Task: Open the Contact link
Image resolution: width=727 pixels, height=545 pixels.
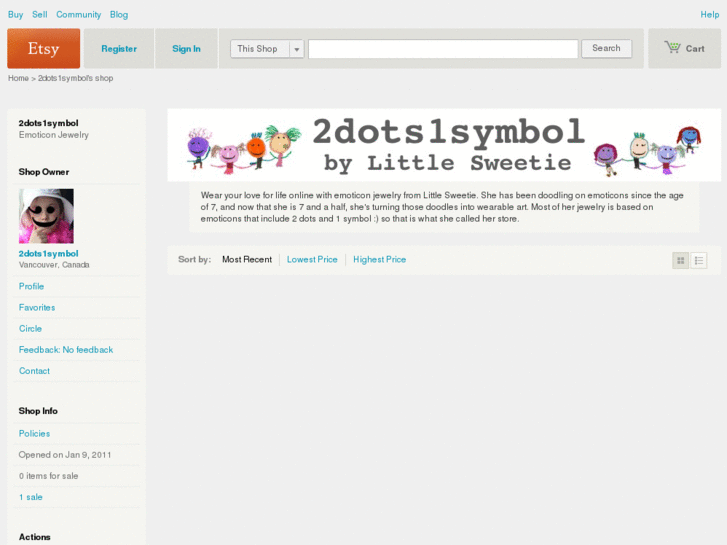Action: [34, 371]
